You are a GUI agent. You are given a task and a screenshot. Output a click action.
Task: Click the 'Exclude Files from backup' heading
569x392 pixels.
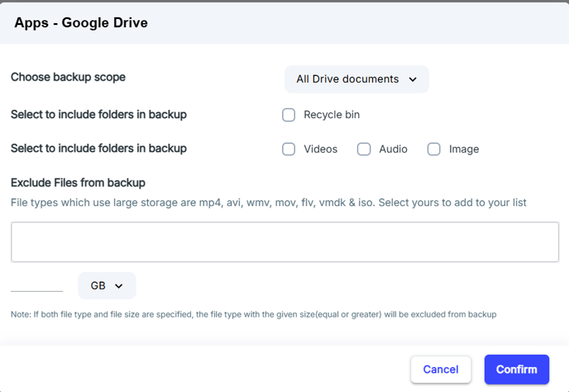coord(78,183)
